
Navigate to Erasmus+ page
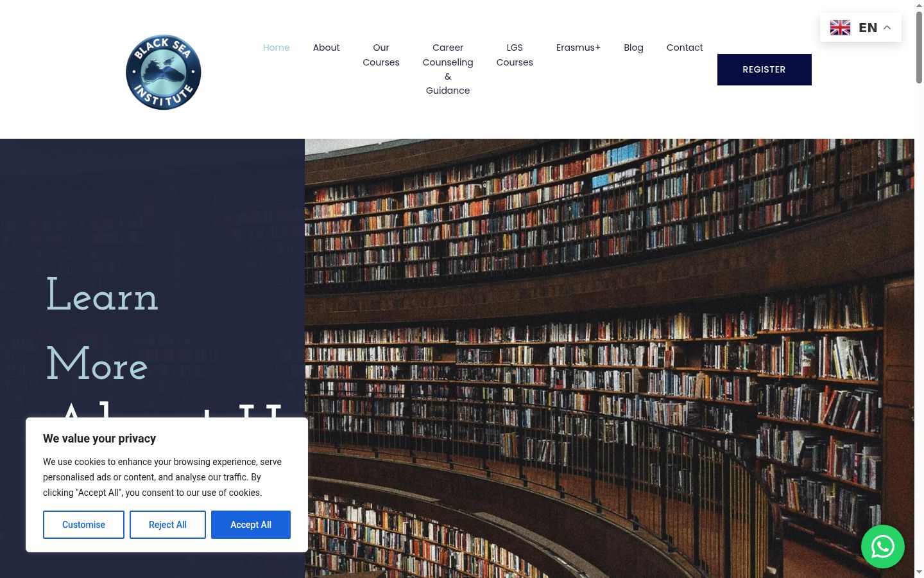(x=579, y=48)
